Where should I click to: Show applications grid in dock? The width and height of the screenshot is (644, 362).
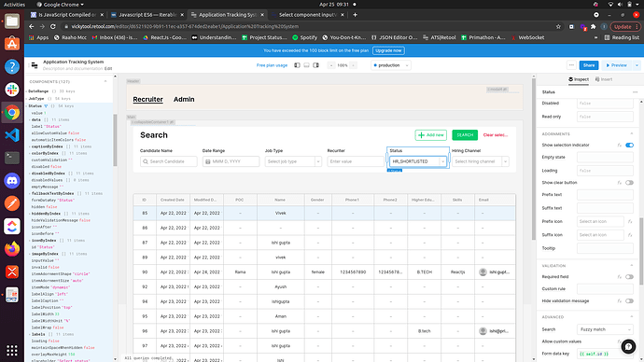[12, 350]
